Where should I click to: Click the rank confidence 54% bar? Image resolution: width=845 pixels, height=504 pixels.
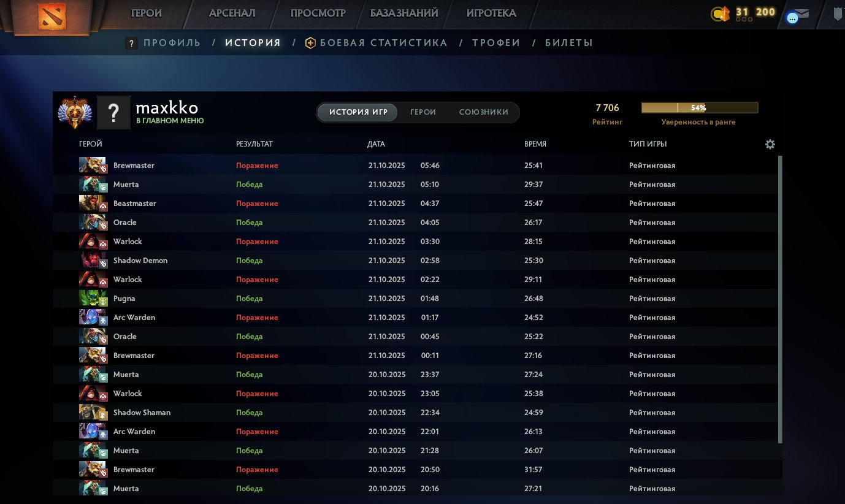(699, 108)
